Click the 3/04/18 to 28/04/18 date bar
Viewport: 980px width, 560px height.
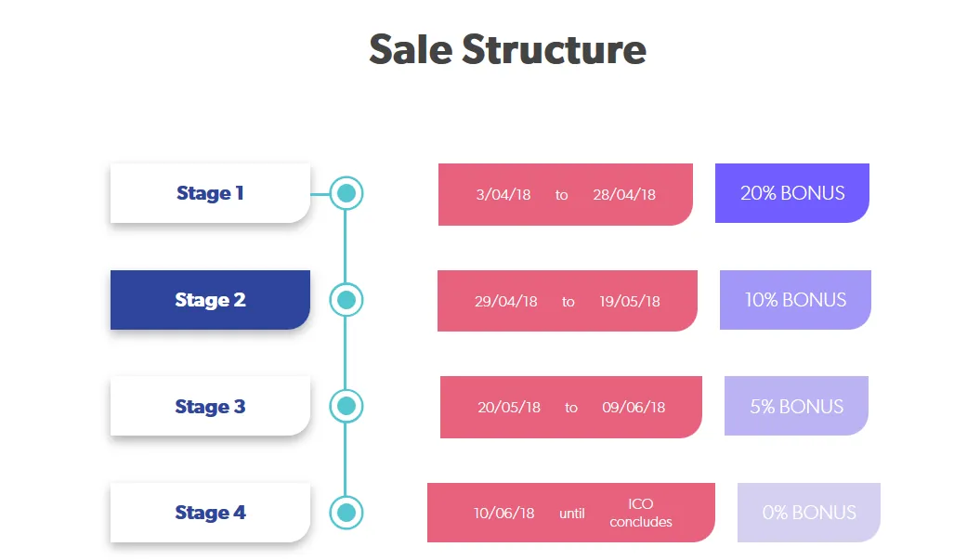566,194
